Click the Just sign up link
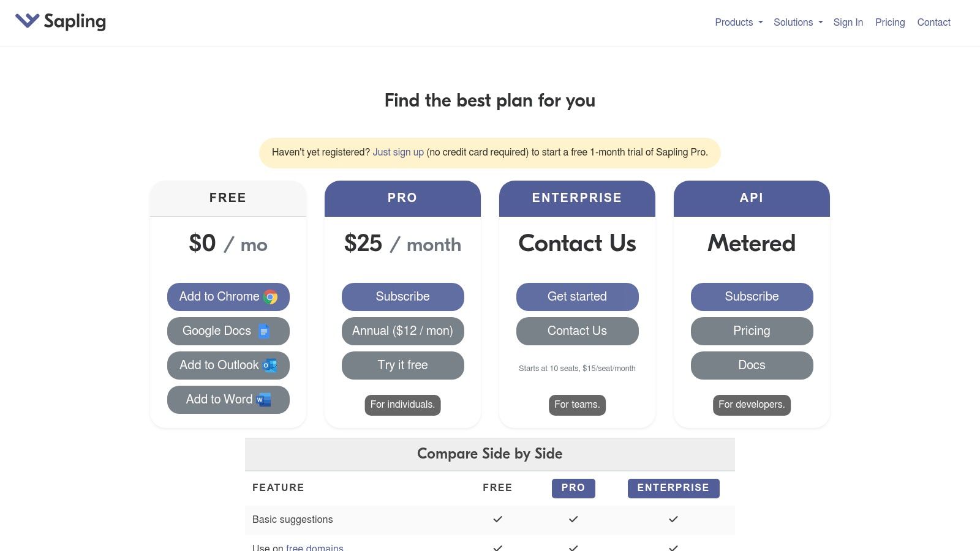The height and width of the screenshot is (551, 980). 398,152
